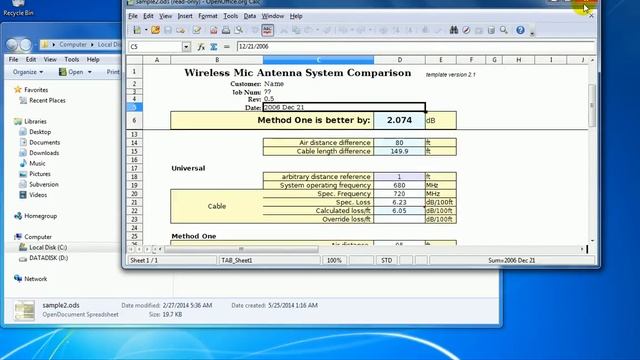Image resolution: width=640 pixels, height=360 pixels.
Task: Open the dropdown arrow beside Explorer Open button
Action: [x=90, y=72]
